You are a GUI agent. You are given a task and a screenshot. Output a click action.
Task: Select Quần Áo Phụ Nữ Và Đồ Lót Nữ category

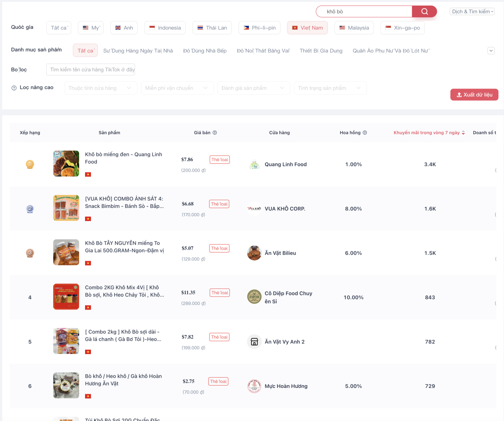tap(391, 51)
